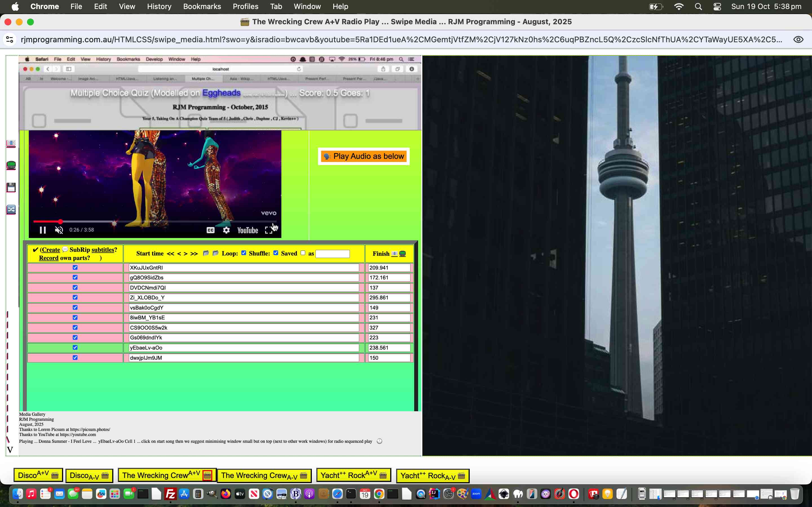Unmute the YouTube video

coord(59,230)
